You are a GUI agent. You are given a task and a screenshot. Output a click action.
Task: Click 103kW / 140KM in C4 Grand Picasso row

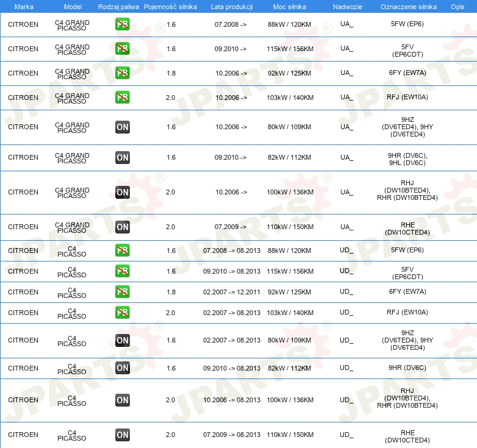click(290, 98)
